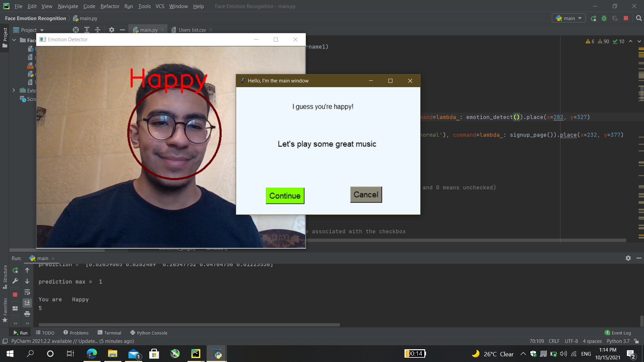Click the Locate file crosshair icon in Project toolbar

(x=76, y=30)
